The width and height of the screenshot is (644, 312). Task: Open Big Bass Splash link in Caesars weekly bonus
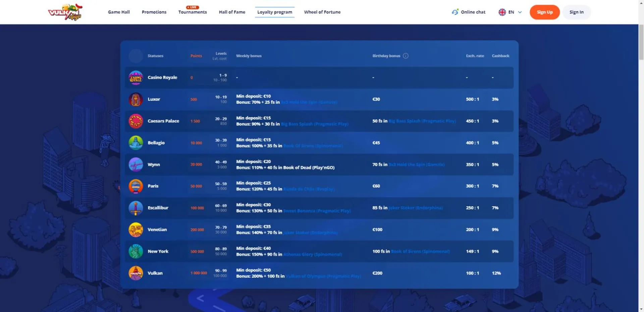click(315, 124)
